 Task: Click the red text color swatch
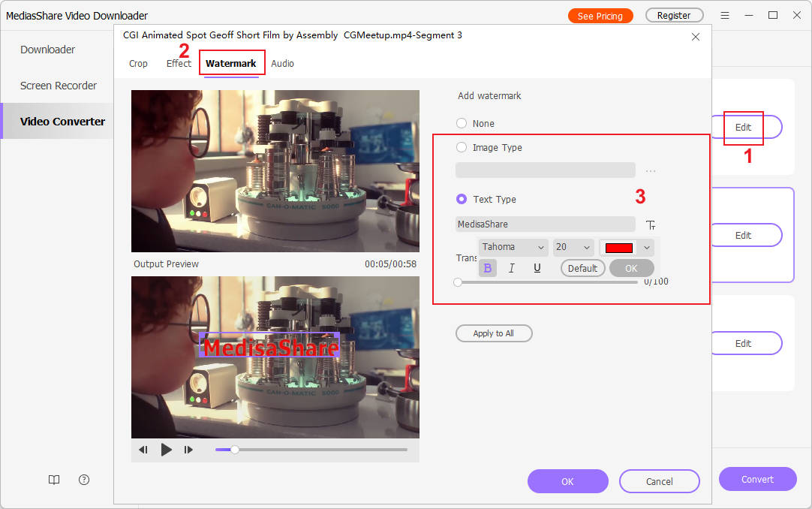[619, 248]
